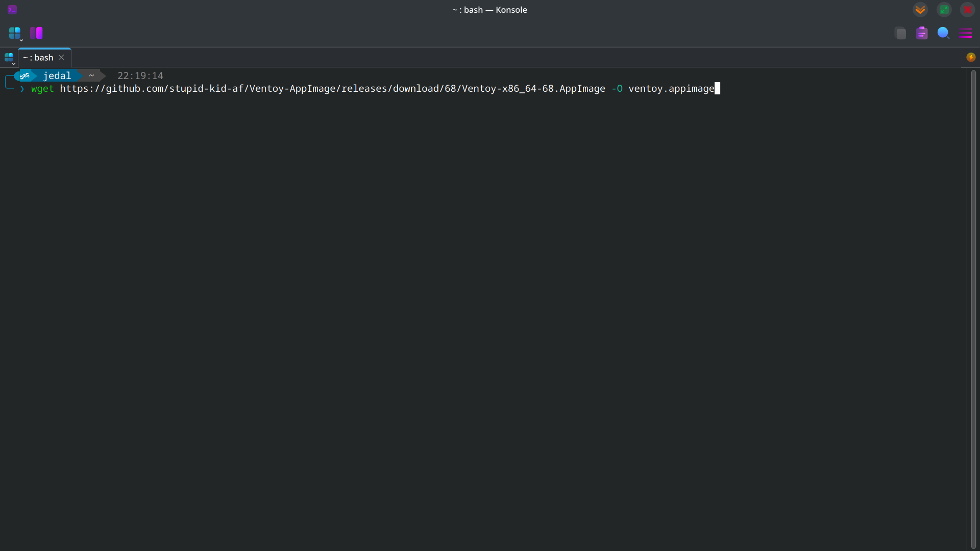Screen dimensions: 980x551
Task: Click the new tab icon in tab bar
Action: click(x=9, y=58)
